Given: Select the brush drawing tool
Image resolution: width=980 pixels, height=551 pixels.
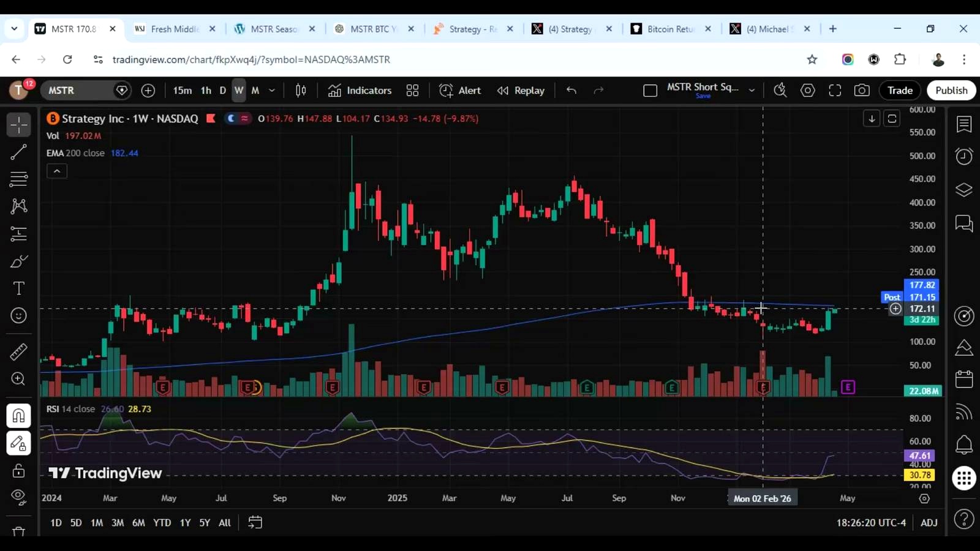Looking at the screenshot, I should (18, 261).
